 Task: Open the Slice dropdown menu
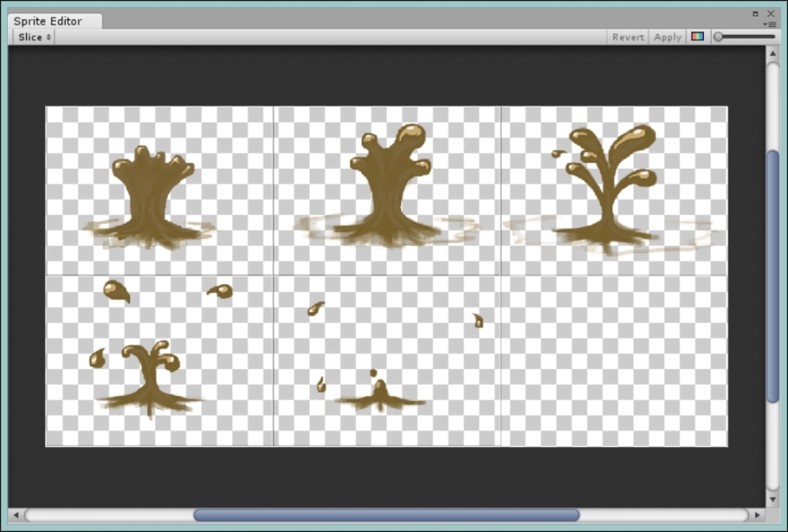[34, 37]
